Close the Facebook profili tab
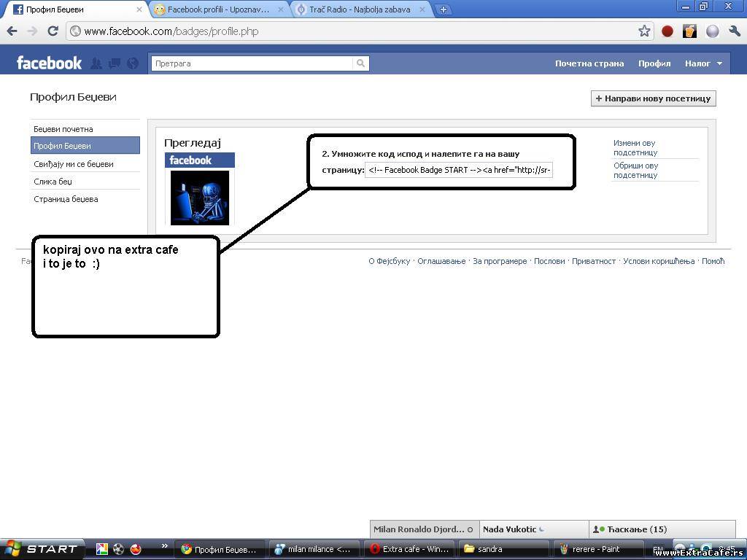The width and height of the screenshot is (747, 560). click(x=281, y=9)
